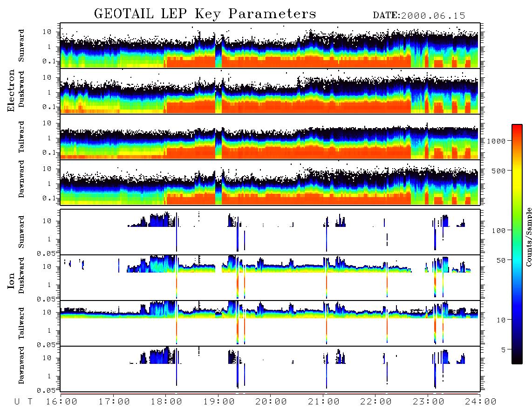
Task: Select the Ion "Tailward" panel label
Action: (21, 323)
